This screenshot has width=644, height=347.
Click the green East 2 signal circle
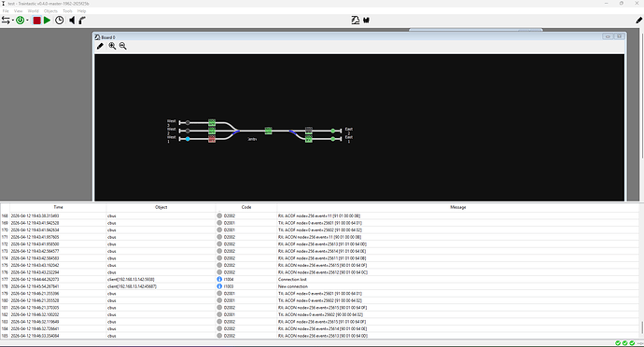333,131
